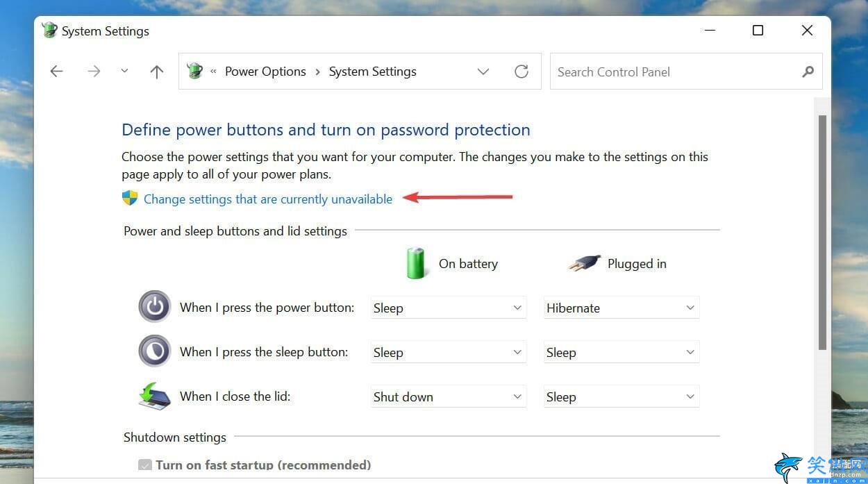
Task: Go up one level with up arrow
Action: point(157,72)
